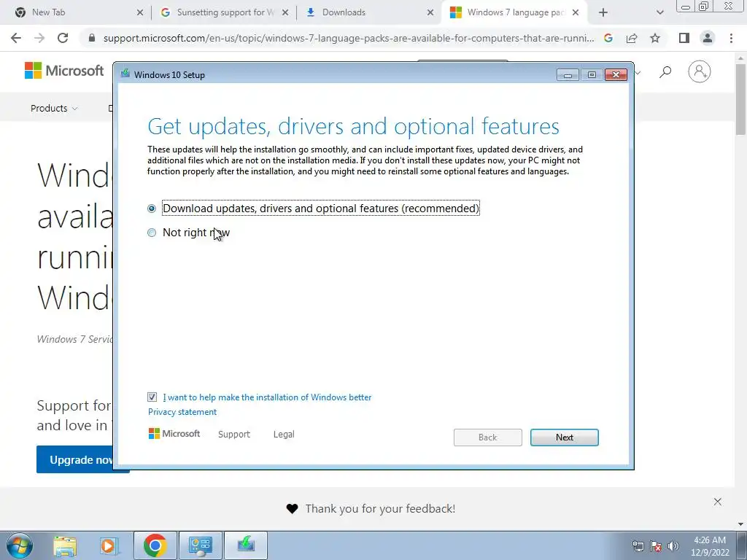The image size is (747, 560).
Task: Click the heart icon in feedback banner
Action: [292, 509]
